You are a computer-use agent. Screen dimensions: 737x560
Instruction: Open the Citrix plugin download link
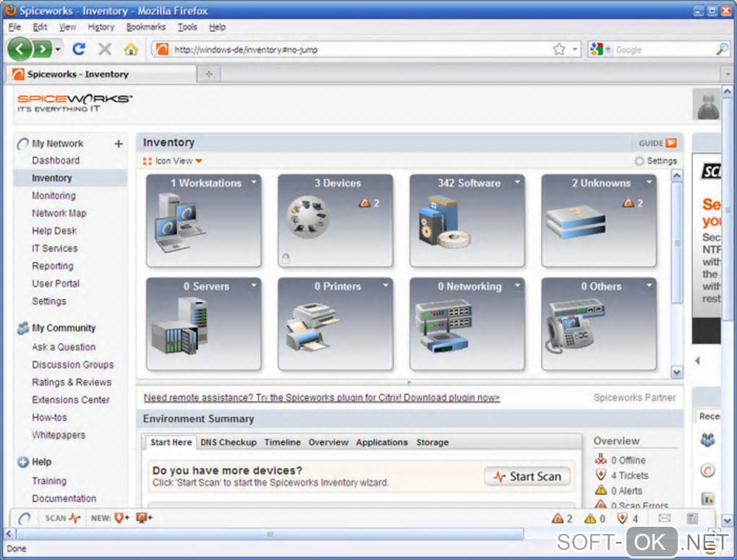[322, 398]
